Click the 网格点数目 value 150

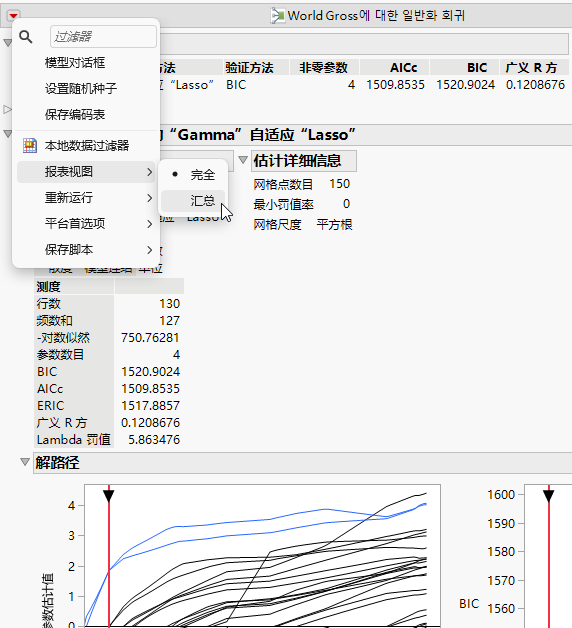(x=340, y=184)
